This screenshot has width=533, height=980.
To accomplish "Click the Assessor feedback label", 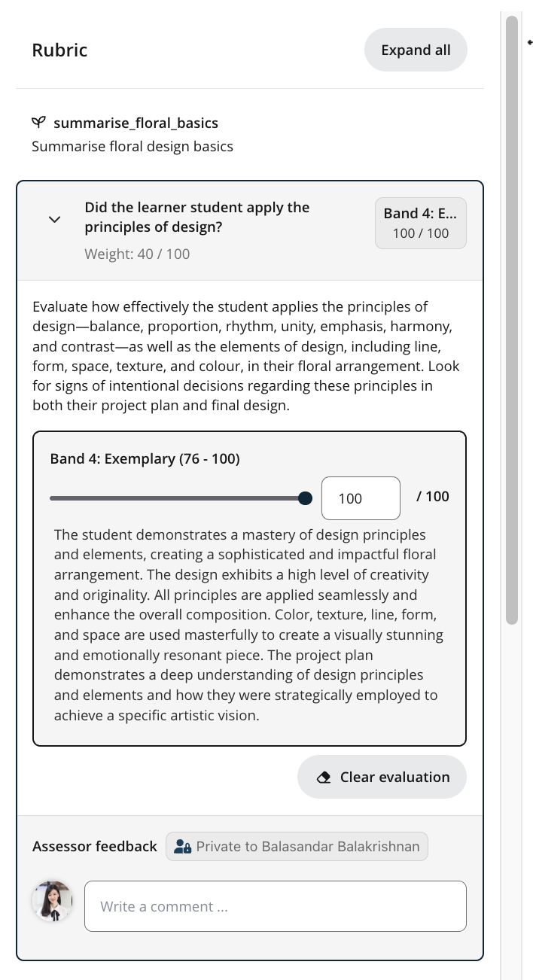I will [95, 847].
